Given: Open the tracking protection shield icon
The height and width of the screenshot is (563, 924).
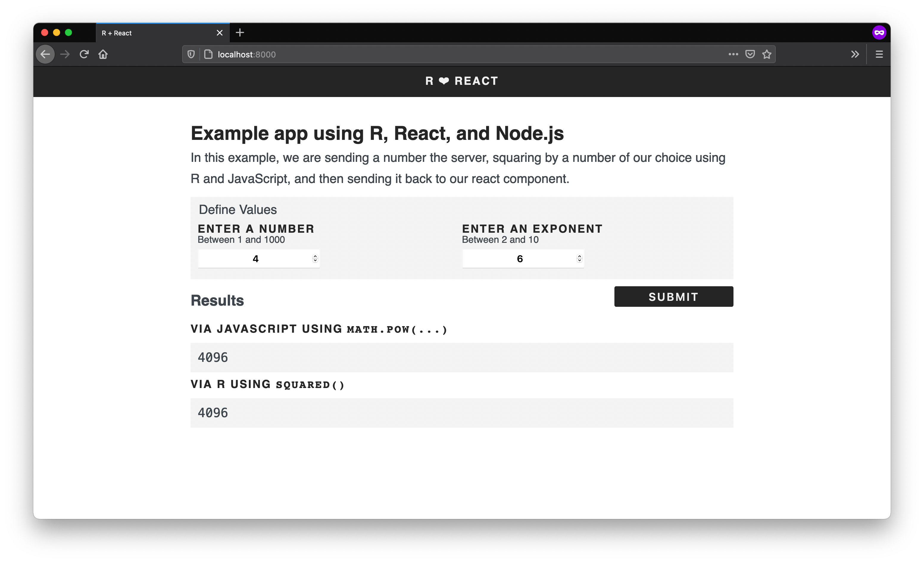Looking at the screenshot, I should tap(191, 54).
